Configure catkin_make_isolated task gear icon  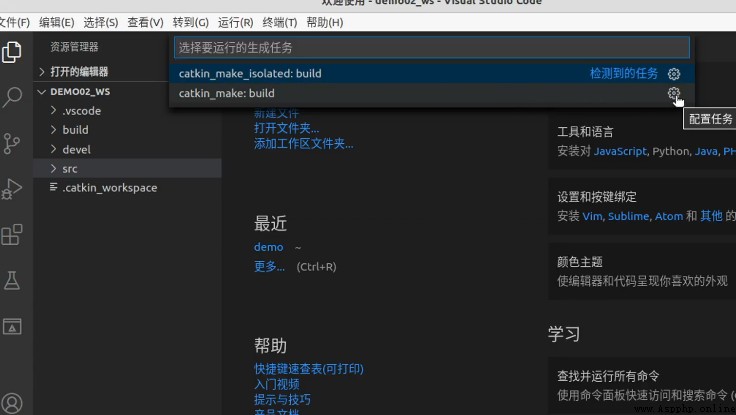[x=674, y=74]
